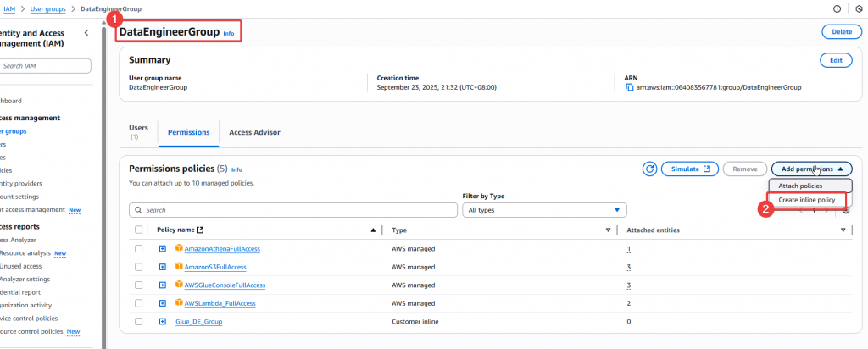Screen dimensions: 868x349
Task: Click the AWSLambda_FullAccess orange policy icon
Action: [x=179, y=303]
